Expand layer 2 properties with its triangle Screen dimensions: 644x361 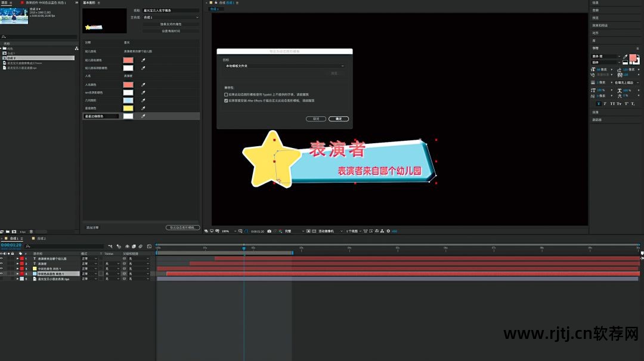(18, 263)
